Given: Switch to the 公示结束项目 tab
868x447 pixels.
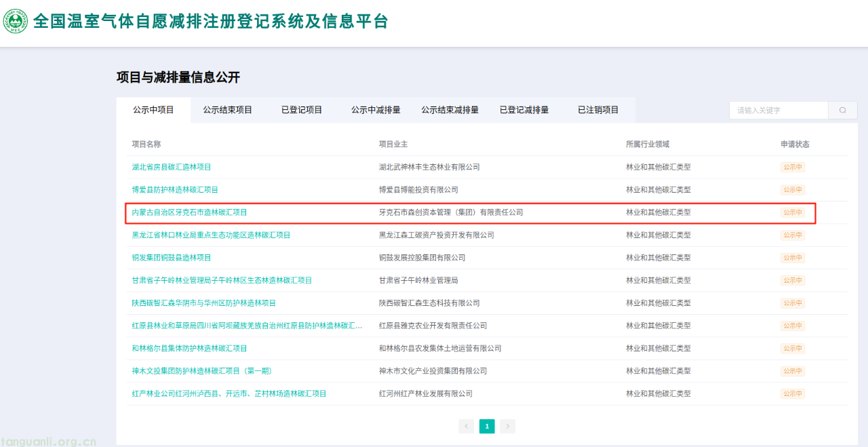Looking at the screenshot, I should [x=228, y=109].
